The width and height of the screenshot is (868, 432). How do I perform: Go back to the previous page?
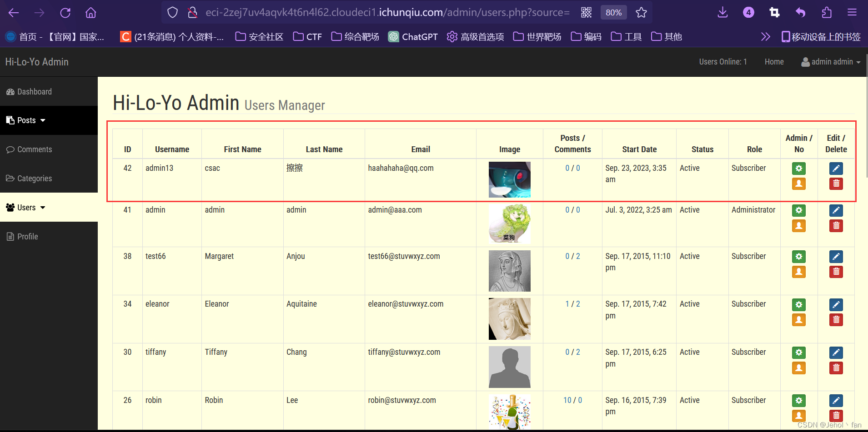click(14, 13)
